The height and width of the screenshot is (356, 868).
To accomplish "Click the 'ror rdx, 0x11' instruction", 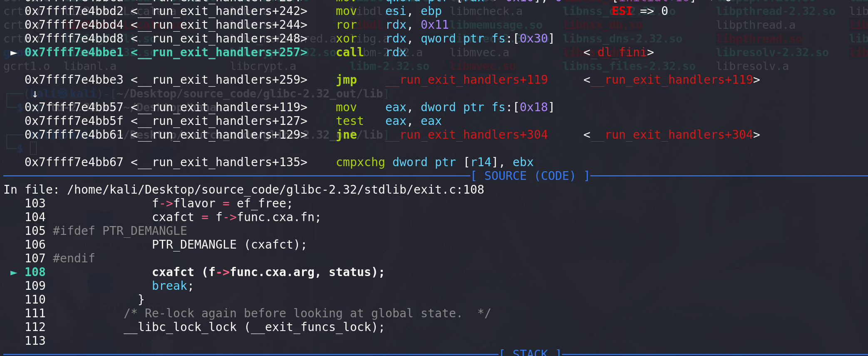I will (392, 25).
